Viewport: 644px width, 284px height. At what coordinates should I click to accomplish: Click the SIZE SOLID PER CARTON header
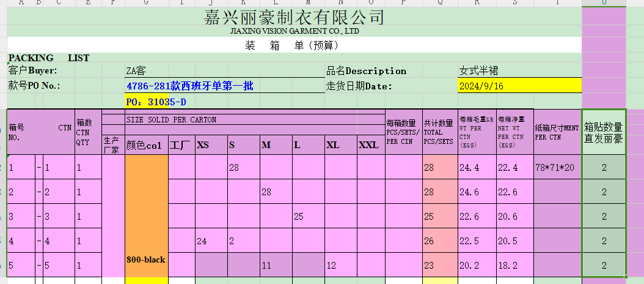point(171,119)
